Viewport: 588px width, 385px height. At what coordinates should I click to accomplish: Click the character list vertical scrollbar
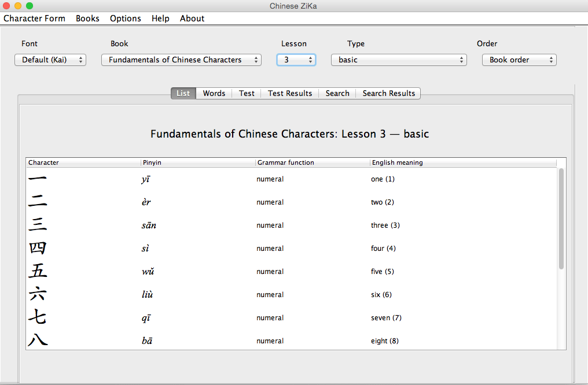coord(561,219)
